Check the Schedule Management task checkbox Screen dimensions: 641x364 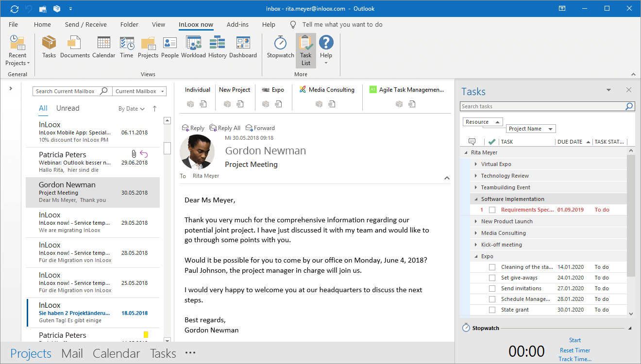[x=492, y=299]
